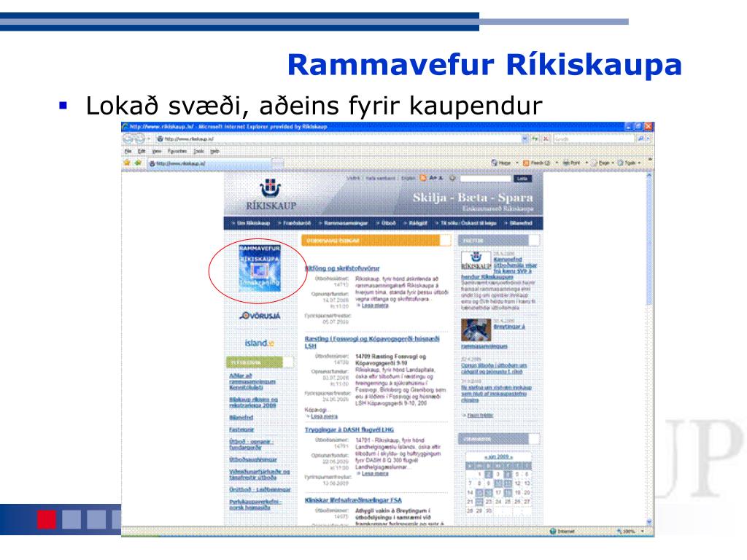The image size is (747, 560).
Task: Click the Add to Favorites icon
Action: [138, 163]
